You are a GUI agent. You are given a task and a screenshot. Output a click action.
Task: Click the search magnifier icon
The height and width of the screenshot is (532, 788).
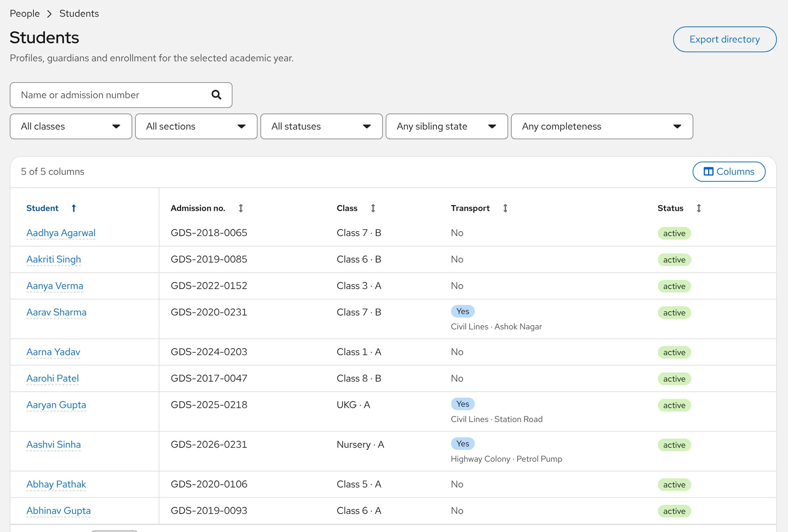[216, 95]
